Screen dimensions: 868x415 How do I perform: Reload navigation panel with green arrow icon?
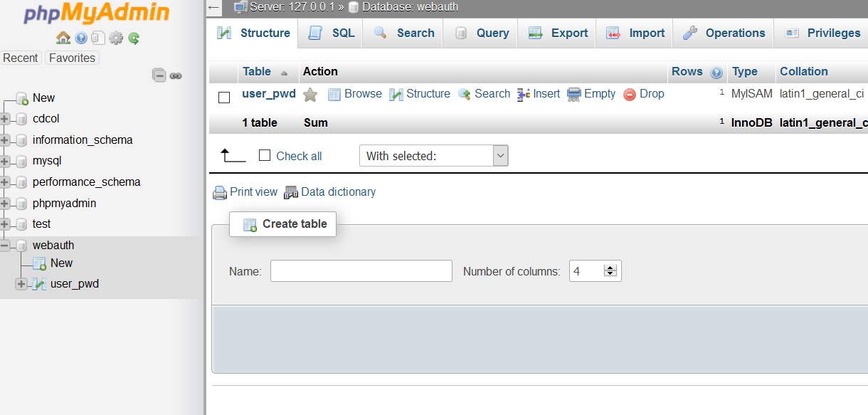coord(134,38)
